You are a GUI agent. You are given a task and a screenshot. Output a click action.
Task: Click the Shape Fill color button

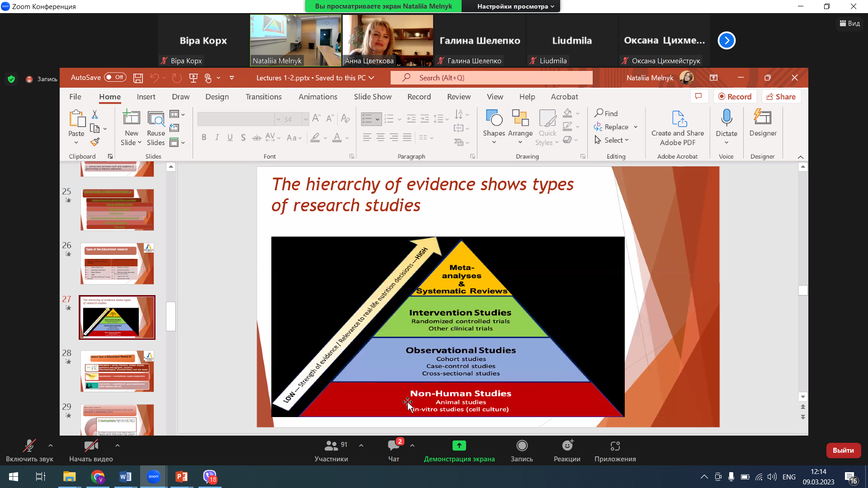[x=568, y=113]
